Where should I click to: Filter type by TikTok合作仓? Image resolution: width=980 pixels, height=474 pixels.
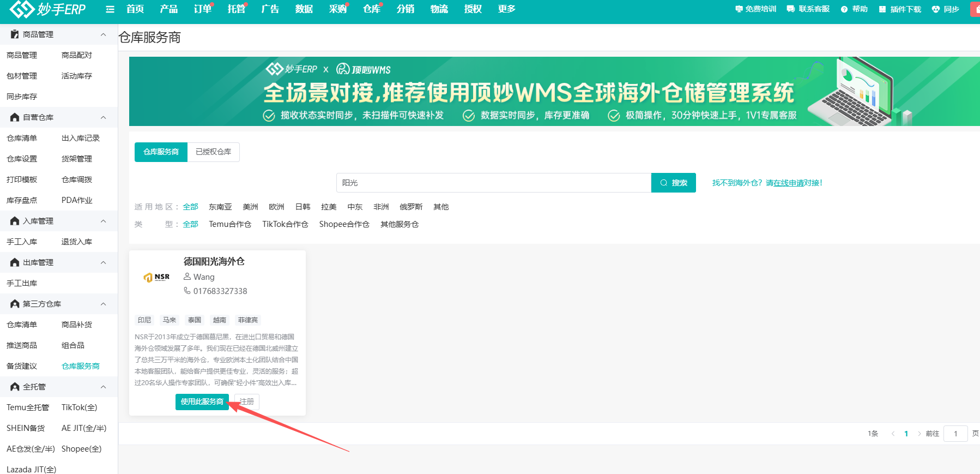point(285,225)
